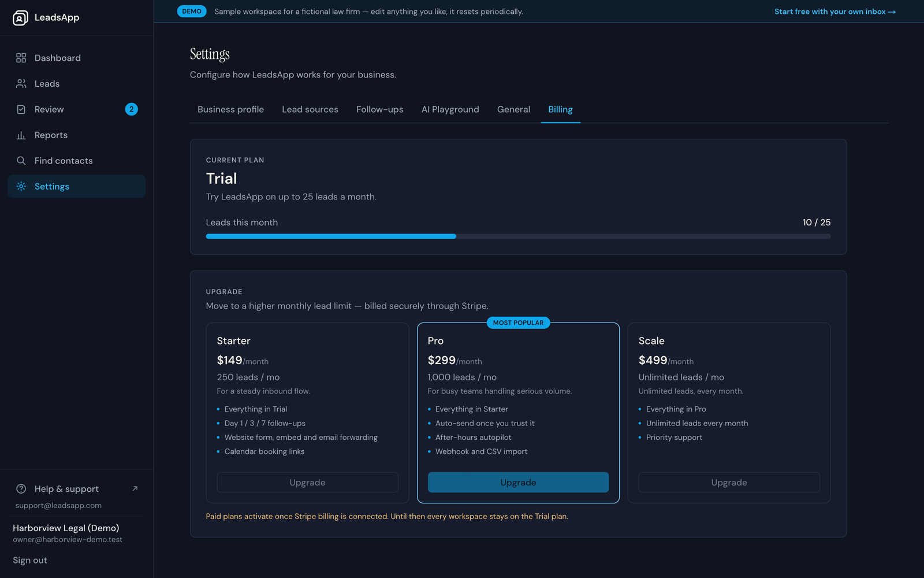Viewport: 924px width, 578px height.
Task: Sign out of the workspace
Action: point(30,560)
